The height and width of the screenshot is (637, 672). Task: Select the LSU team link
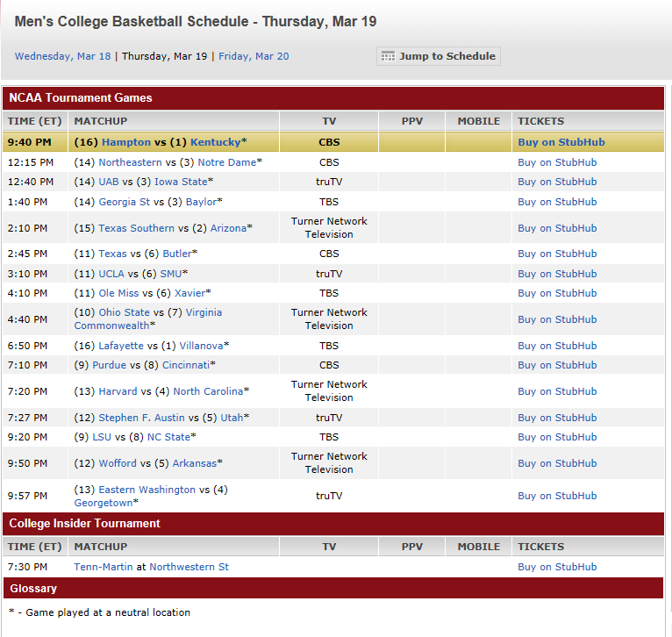click(102, 437)
